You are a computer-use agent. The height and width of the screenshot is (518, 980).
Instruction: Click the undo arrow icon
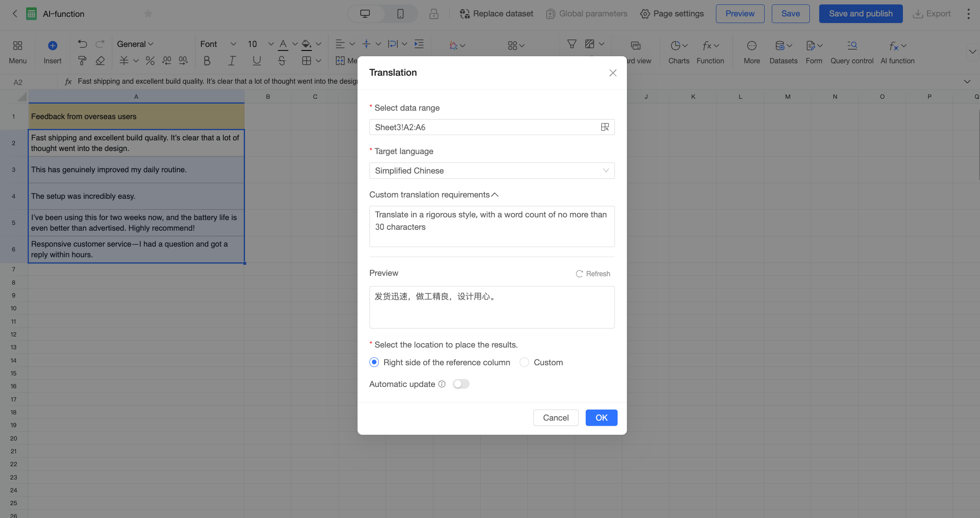pos(82,44)
